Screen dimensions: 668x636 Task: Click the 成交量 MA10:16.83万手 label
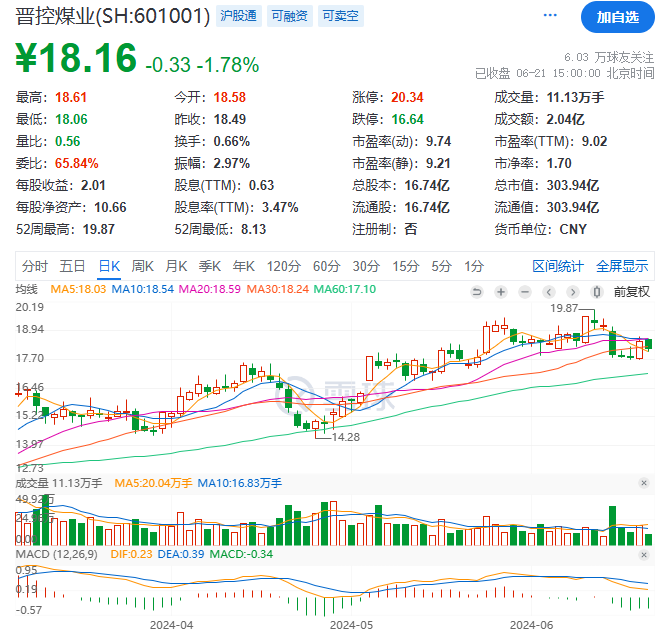coord(239,483)
